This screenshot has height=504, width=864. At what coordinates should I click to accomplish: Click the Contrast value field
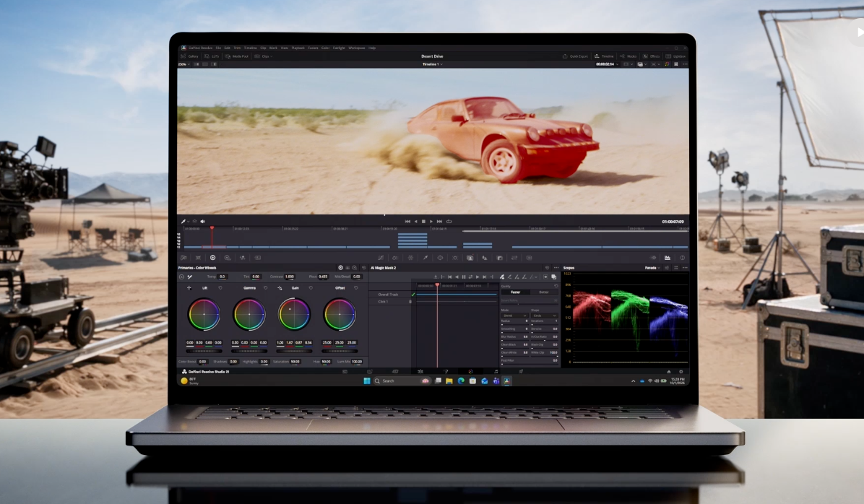[289, 277]
